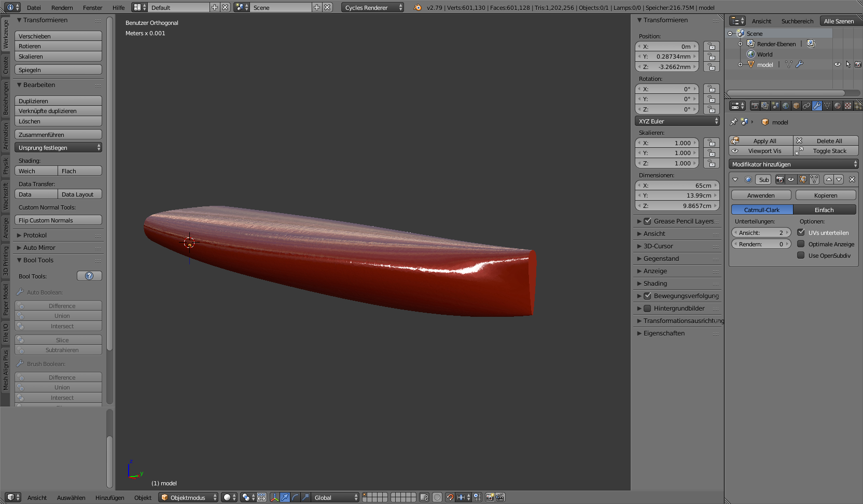Image resolution: width=863 pixels, height=504 pixels.
Task: Open the Objektmodus mode selector
Action: [188, 497]
